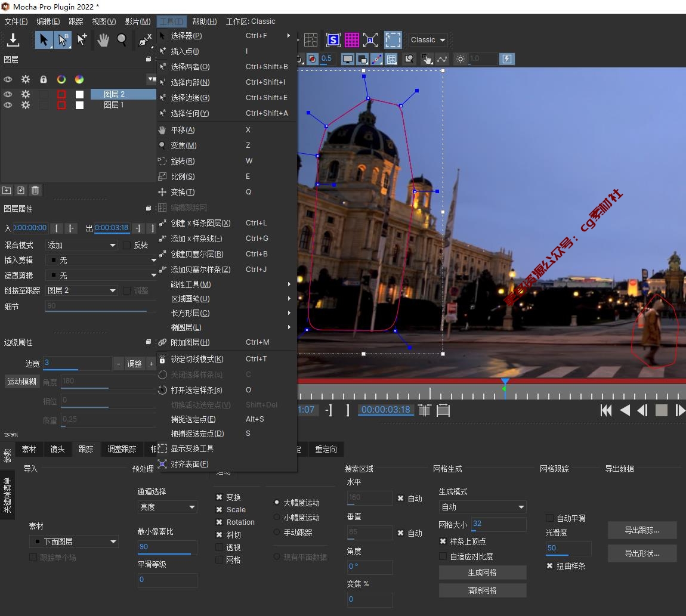This screenshot has width=686, height=616.
Task: Click the new layer group icon
Action: [x=7, y=190]
